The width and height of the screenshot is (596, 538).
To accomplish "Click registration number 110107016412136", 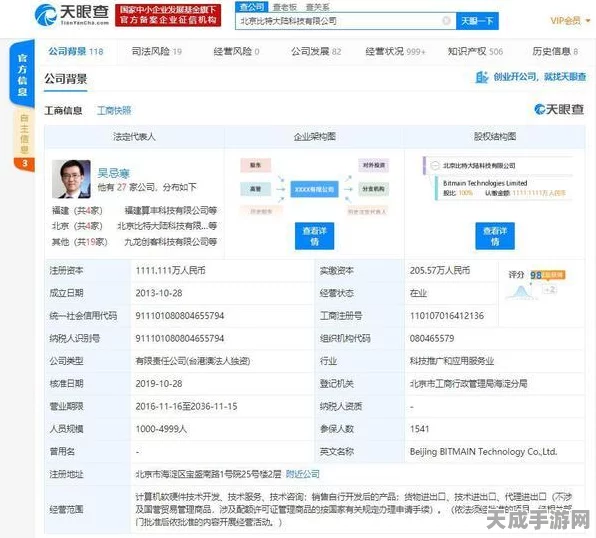I will [447, 316].
